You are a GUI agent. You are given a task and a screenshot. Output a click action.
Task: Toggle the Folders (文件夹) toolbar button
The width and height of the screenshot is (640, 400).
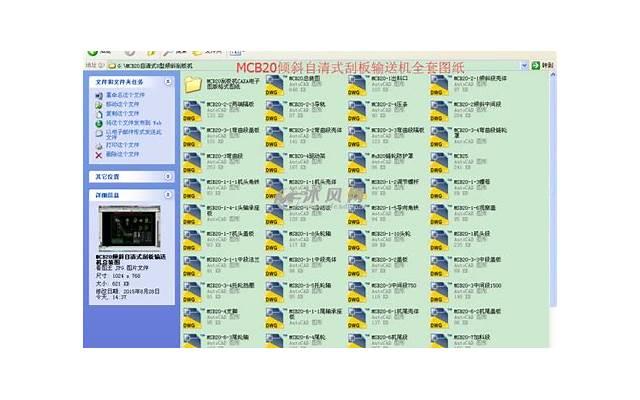tap(208, 52)
